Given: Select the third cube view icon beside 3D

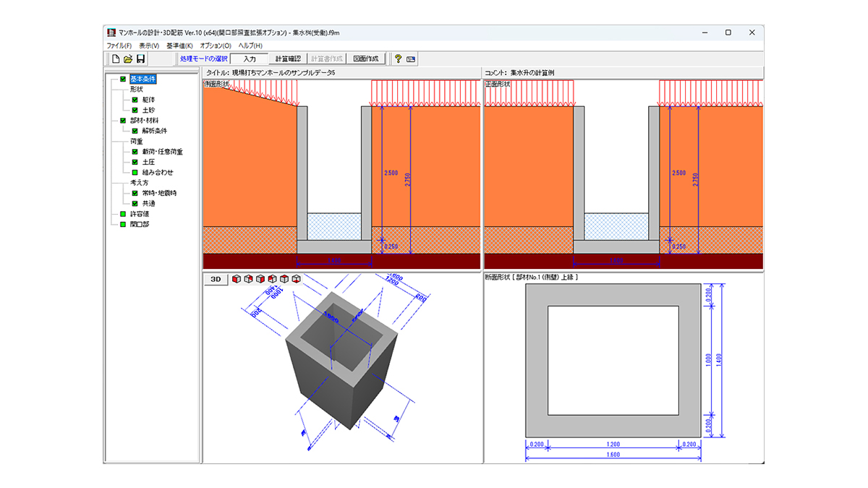Looking at the screenshot, I should pyautogui.click(x=260, y=279).
